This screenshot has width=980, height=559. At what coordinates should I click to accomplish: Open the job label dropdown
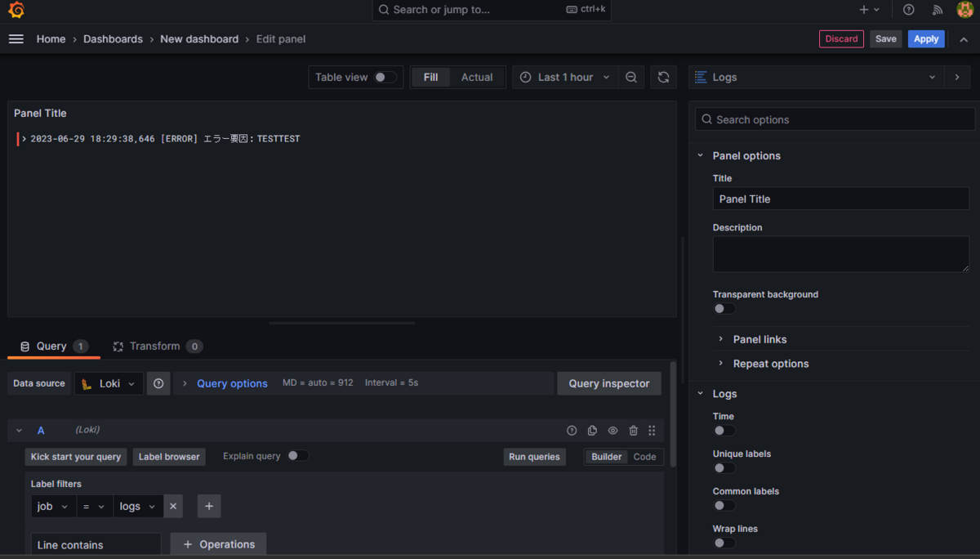53,507
